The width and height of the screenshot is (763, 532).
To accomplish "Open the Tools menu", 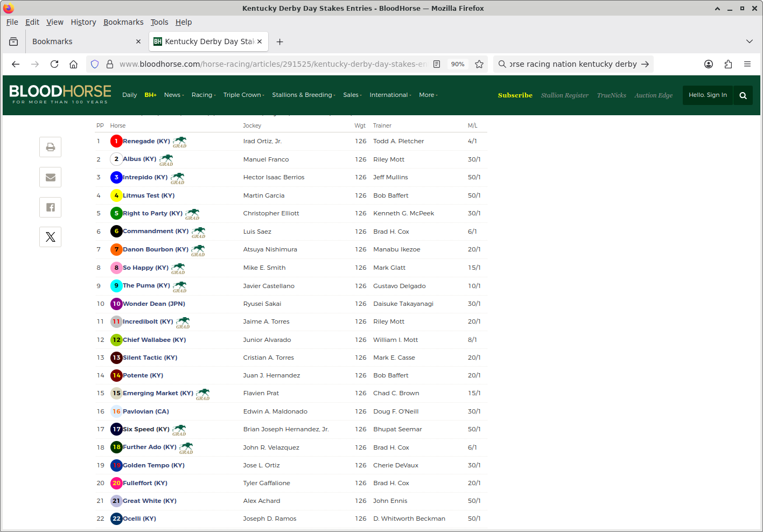I will coord(159,22).
